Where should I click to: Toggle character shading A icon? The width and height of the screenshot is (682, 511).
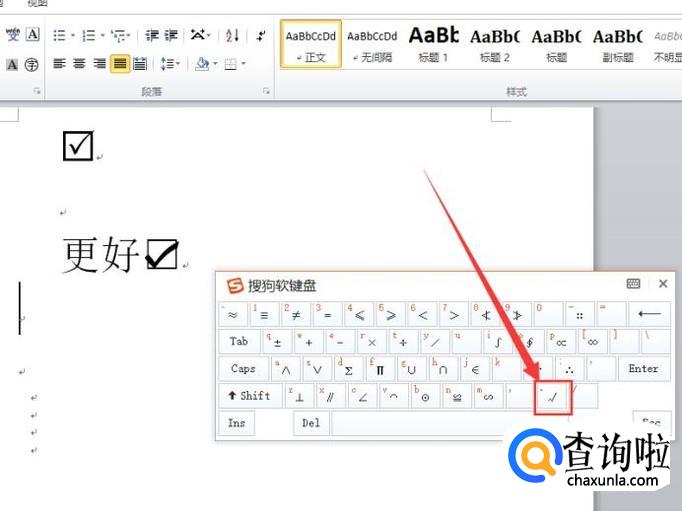[12, 65]
